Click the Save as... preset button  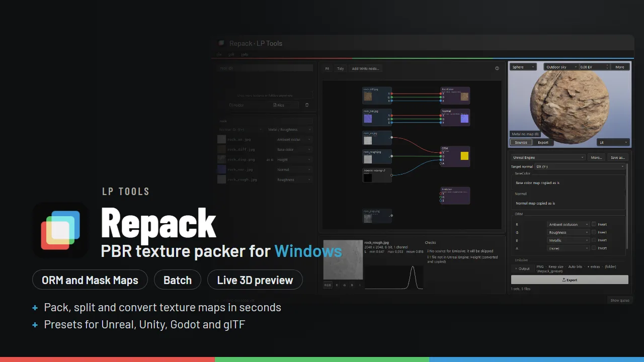click(618, 157)
